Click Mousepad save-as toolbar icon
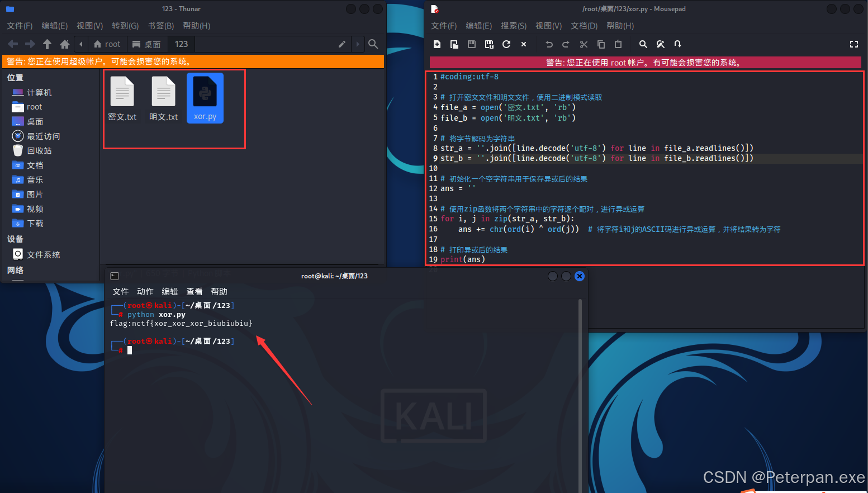This screenshot has width=868, height=493. 489,44
